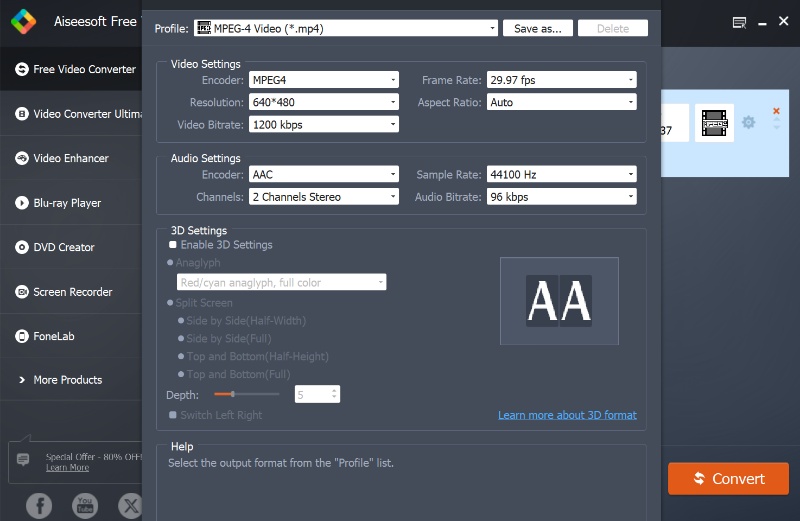Choose Side by Side(Full) option
Screen dimensions: 800x521
tap(181, 338)
